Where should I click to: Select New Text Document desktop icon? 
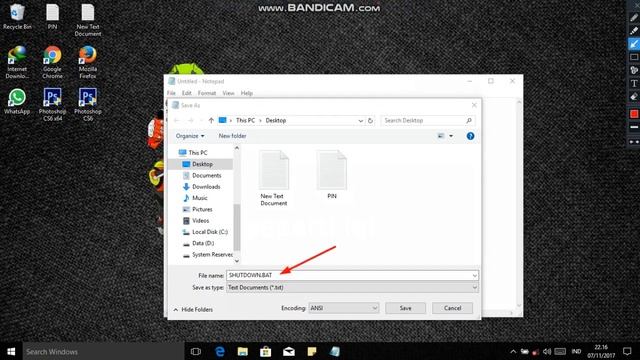point(88,20)
